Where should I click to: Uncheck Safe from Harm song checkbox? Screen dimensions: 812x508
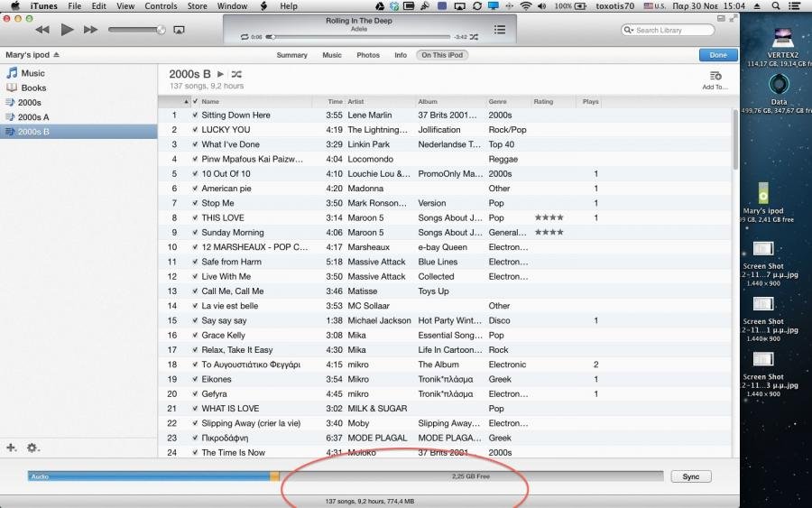click(195, 262)
